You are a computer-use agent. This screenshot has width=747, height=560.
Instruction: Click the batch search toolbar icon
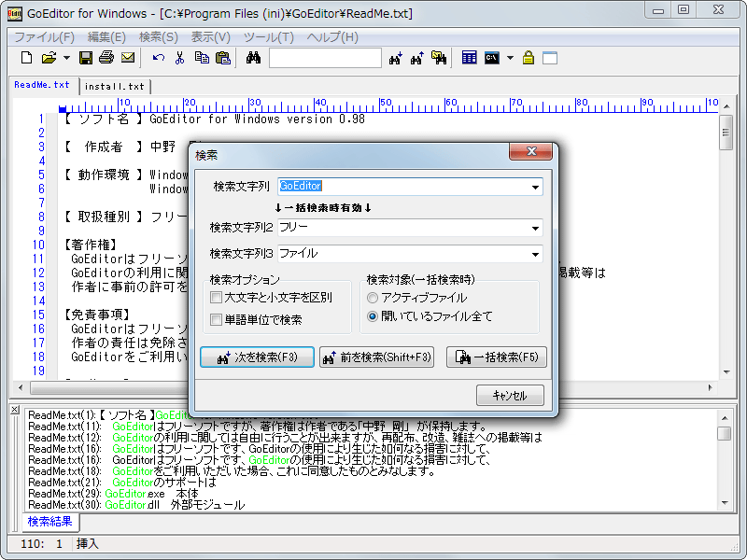pos(439,58)
